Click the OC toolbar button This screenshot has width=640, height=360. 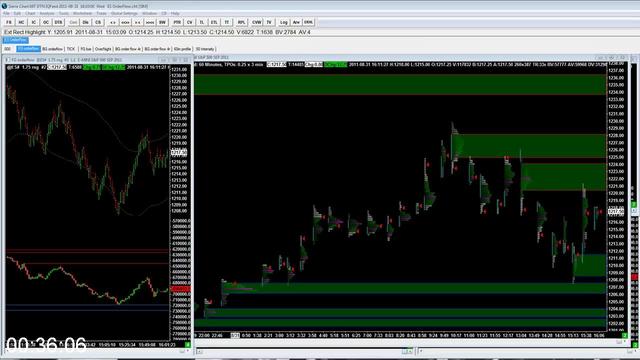pyautogui.click(x=46, y=22)
